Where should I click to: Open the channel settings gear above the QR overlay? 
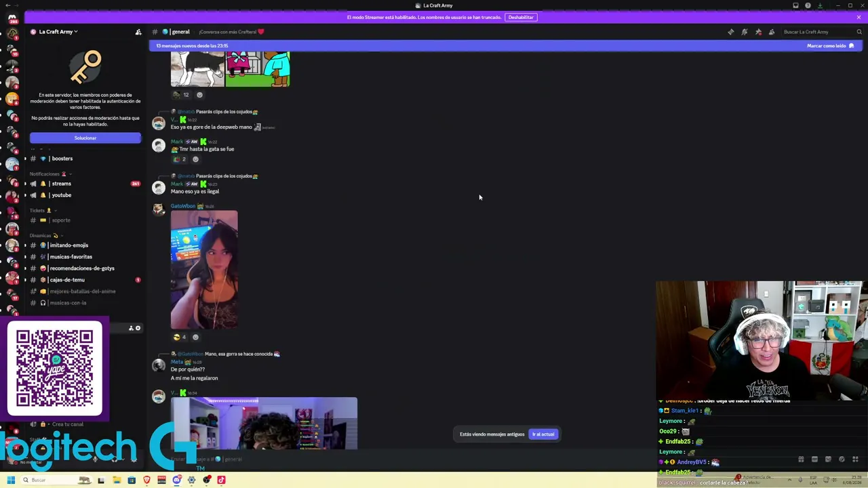pos(138,328)
